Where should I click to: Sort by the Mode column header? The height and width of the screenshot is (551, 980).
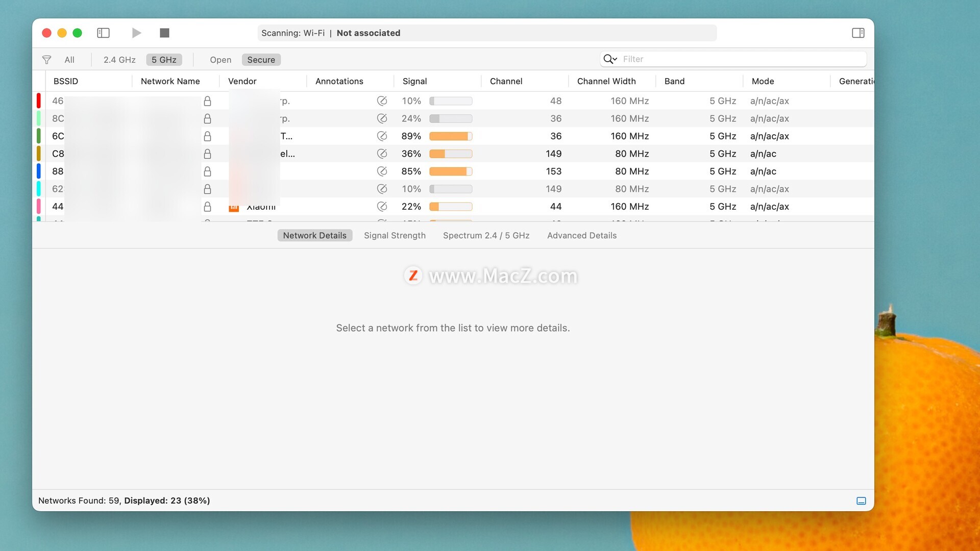(x=763, y=81)
